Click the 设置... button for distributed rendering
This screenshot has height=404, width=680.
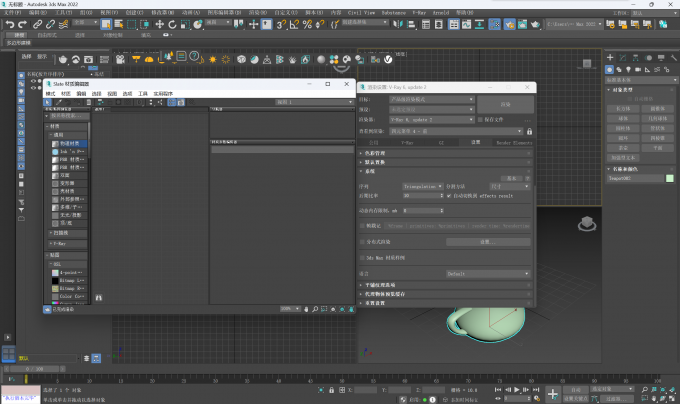[488, 242]
